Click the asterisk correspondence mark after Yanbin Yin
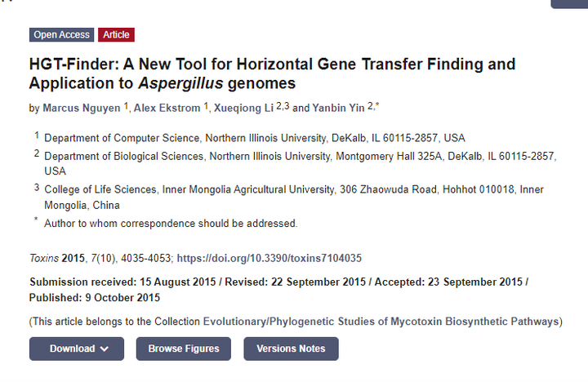Viewport: 588px width, 382px height. pyautogui.click(x=377, y=106)
